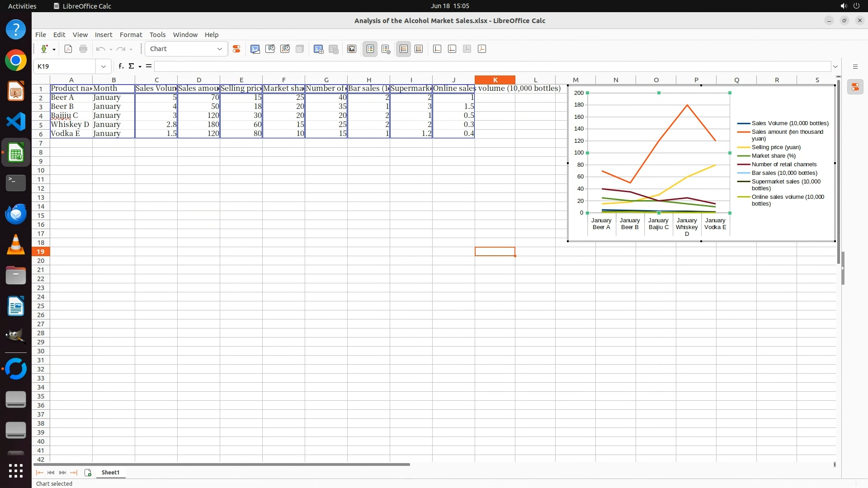Select the Sheet1 tab
Image resolution: width=868 pixels, height=488 pixels.
click(x=110, y=472)
